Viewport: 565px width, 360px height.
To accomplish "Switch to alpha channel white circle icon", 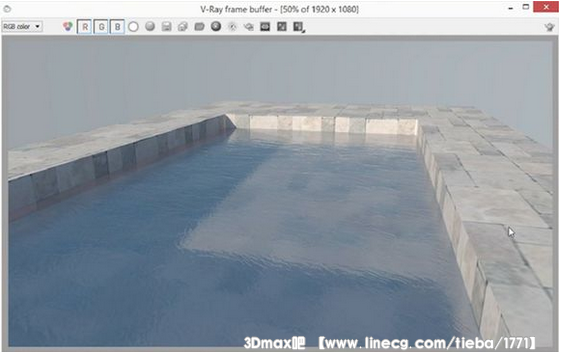I will (x=133, y=27).
